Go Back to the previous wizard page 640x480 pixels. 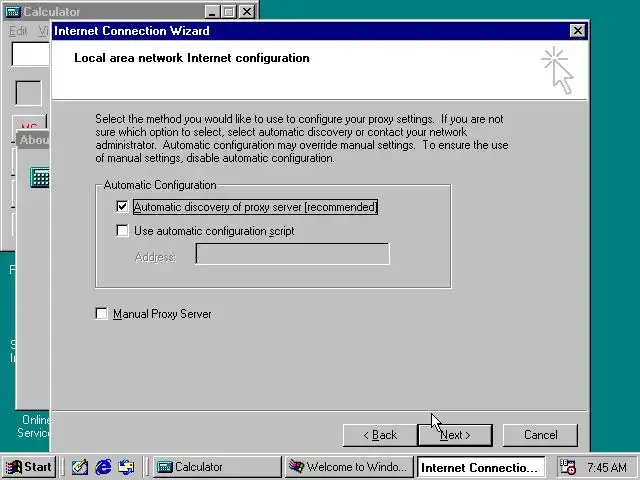pyautogui.click(x=380, y=435)
